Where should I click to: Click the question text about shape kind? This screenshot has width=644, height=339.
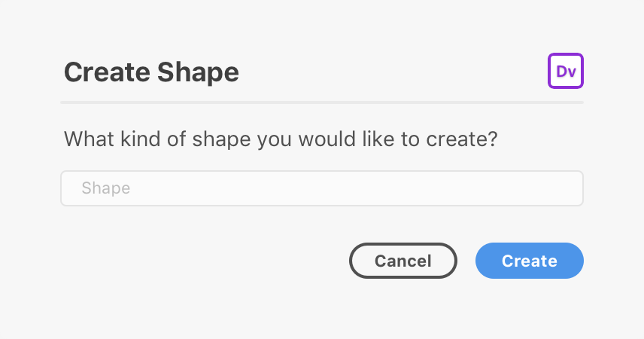[x=281, y=139]
